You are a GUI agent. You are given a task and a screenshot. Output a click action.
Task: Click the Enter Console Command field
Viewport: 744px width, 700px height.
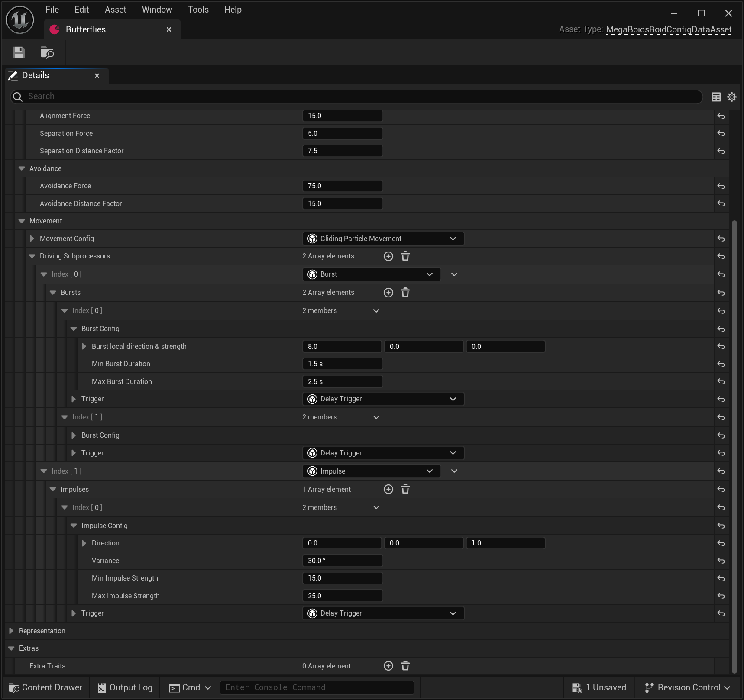317,687
